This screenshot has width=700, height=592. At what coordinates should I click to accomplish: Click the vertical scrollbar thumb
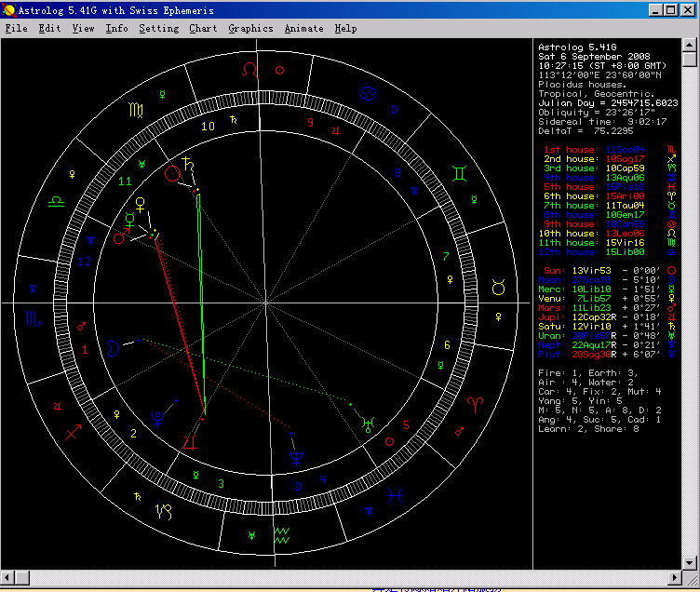pos(690,60)
